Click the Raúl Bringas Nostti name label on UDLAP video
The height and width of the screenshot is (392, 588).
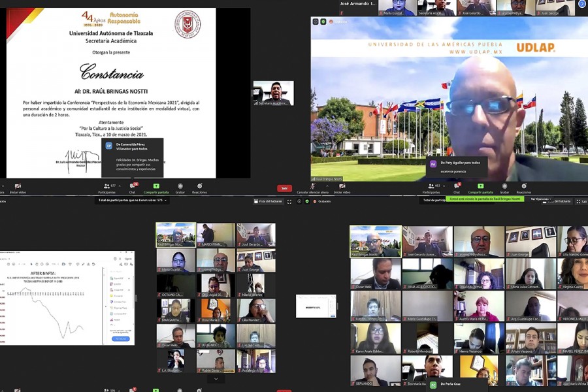pyautogui.click(x=327, y=179)
